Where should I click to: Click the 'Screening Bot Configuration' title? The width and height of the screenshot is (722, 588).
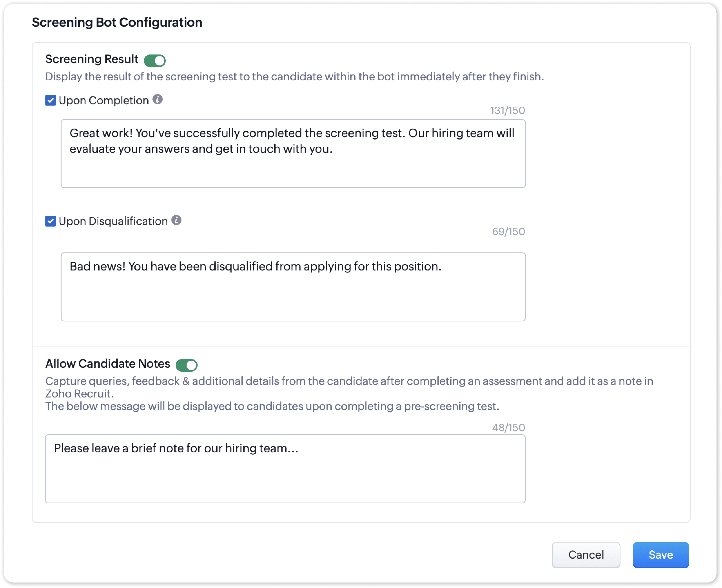(x=117, y=22)
